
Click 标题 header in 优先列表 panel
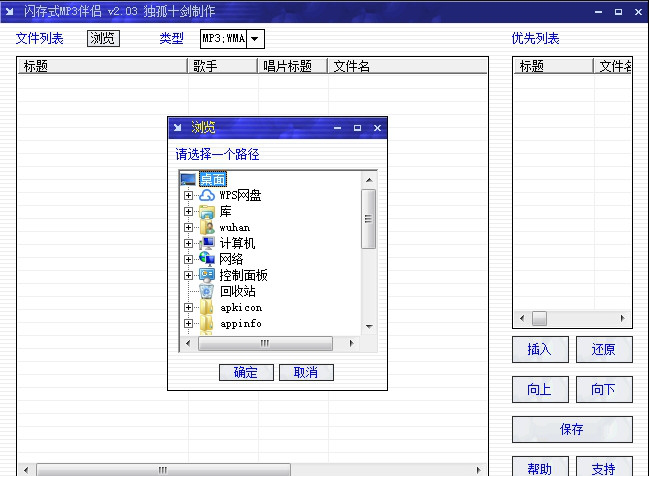553,66
